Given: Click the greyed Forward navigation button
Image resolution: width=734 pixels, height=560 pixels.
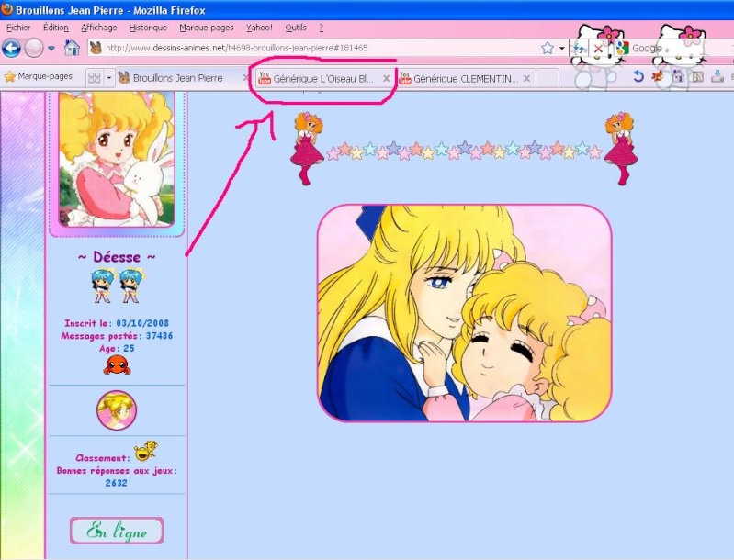Looking at the screenshot, I should [34, 48].
